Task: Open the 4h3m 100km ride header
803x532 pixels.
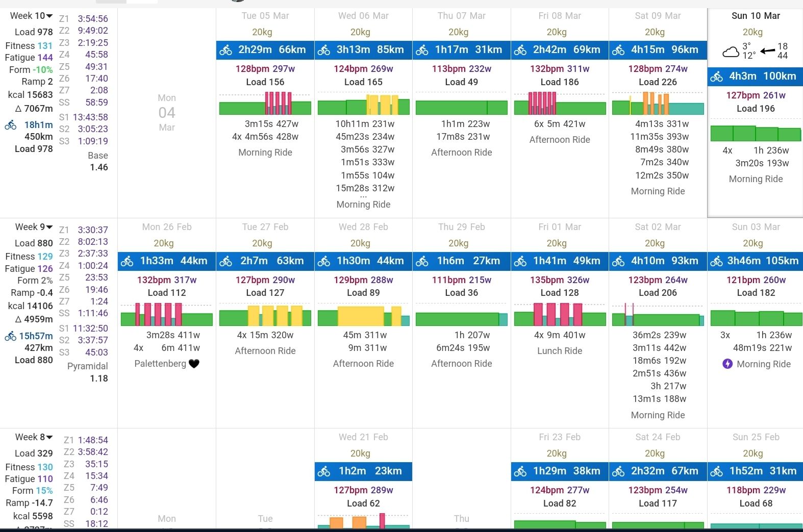Action: tap(756, 77)
